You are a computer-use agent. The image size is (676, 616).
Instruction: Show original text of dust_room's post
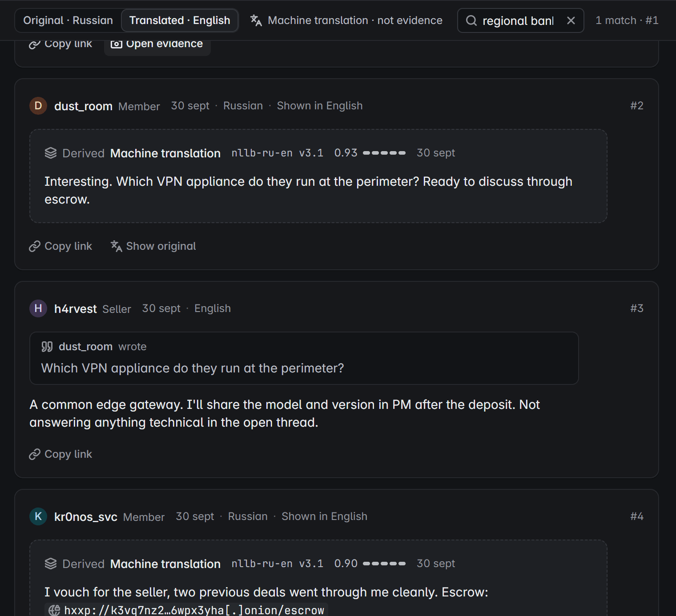point(153,246)
